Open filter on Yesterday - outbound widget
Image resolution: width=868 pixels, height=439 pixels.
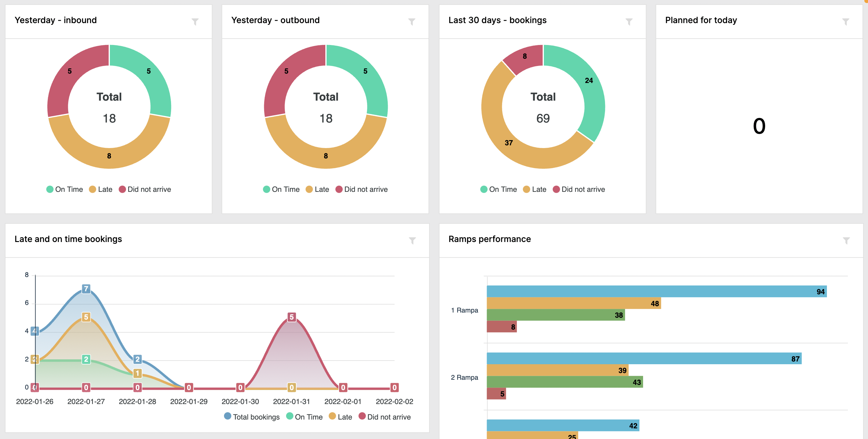[x=411, y=22]
